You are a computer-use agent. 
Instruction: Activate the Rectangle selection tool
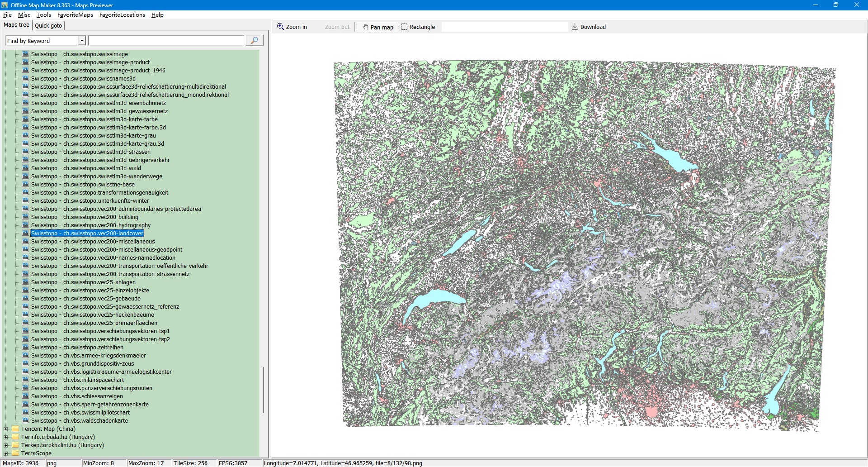pos(418,27)
